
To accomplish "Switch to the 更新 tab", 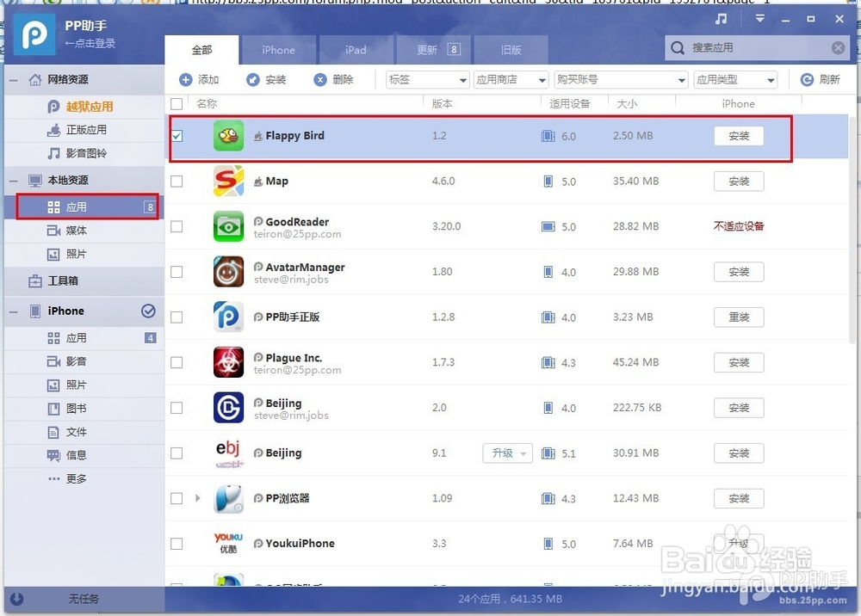I will pos(433,50).
